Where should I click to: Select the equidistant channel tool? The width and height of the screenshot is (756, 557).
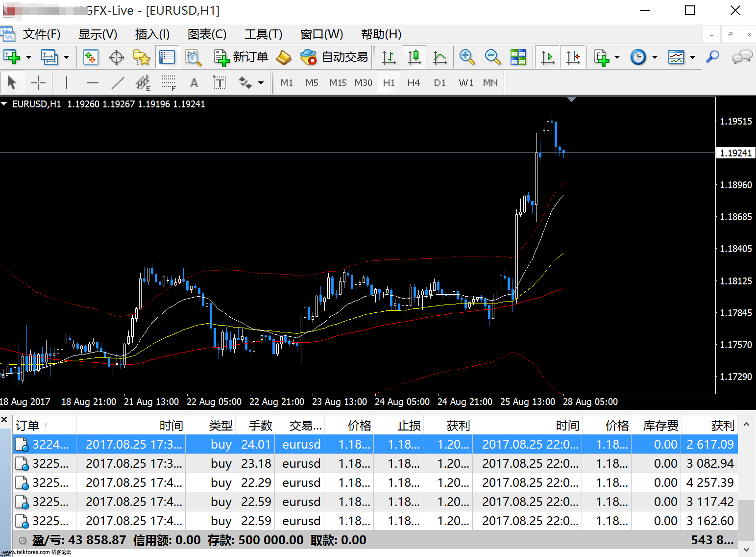coord(143,83)
